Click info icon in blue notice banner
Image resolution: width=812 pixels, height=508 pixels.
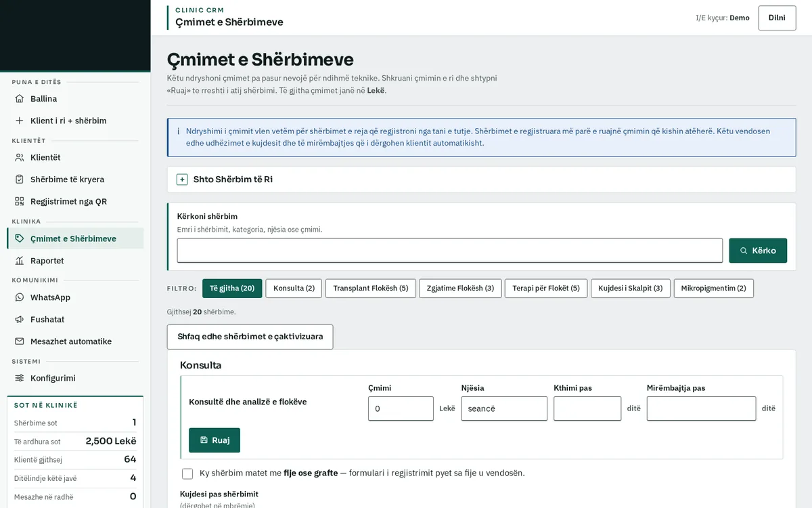pos(178,131)
